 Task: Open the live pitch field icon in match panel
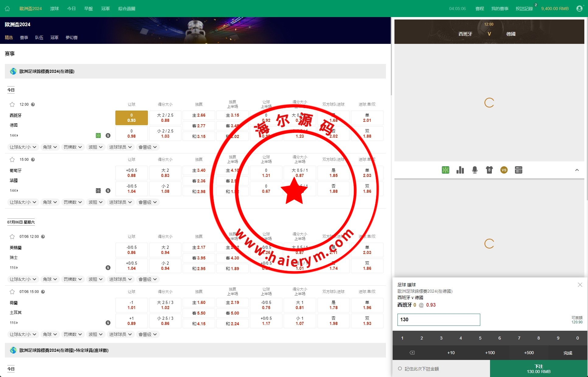point(445,170)
